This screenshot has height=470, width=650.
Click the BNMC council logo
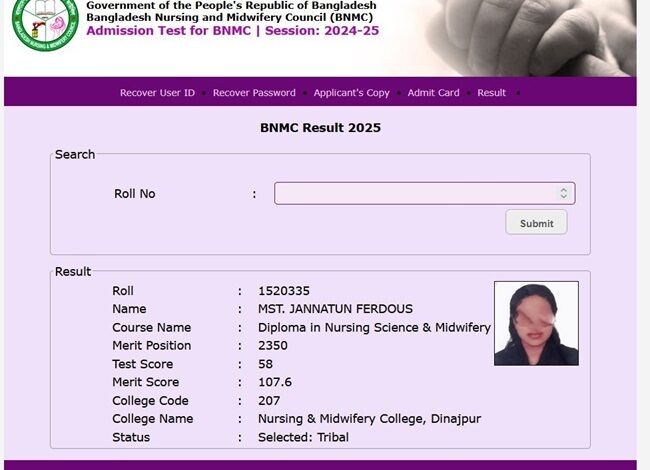[42, 24]
